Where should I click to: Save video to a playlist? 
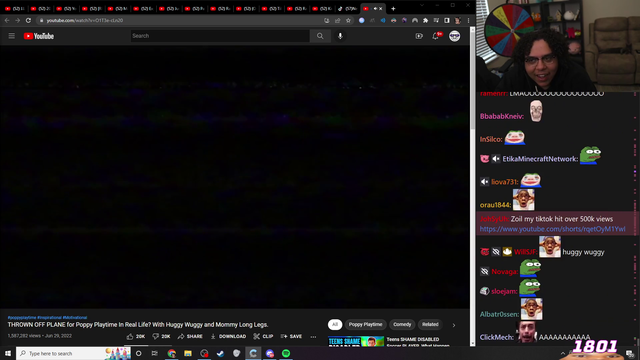point(291,336)
